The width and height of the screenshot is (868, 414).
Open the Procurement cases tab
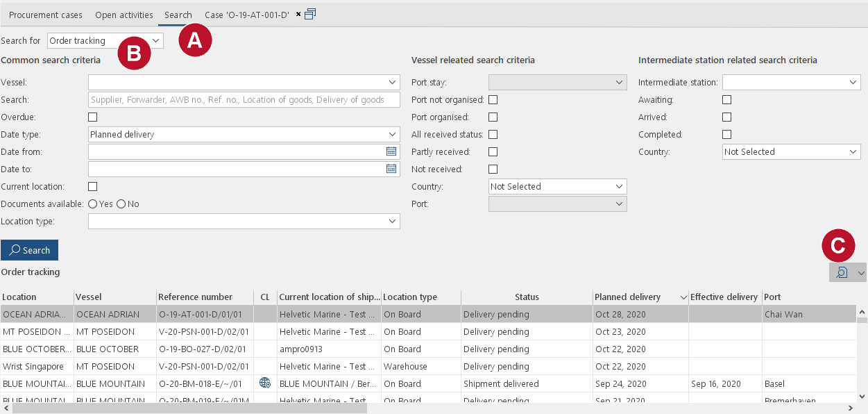click(45, 15)
